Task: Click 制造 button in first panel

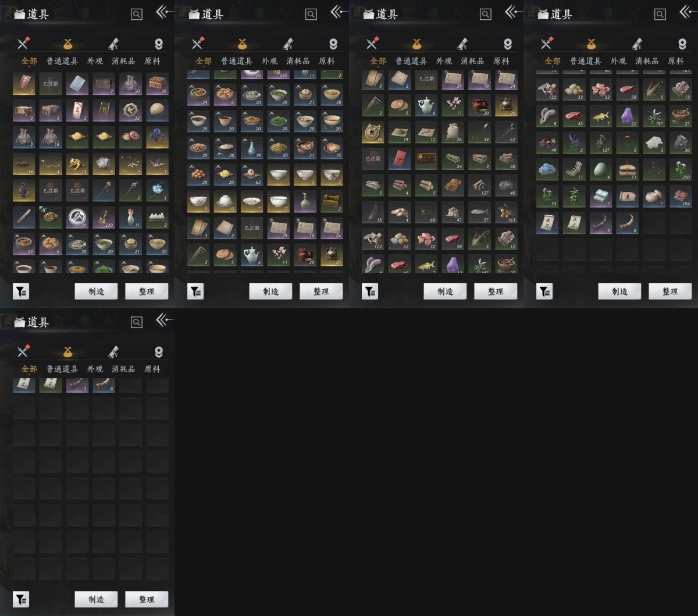Action: coord(96,291)
